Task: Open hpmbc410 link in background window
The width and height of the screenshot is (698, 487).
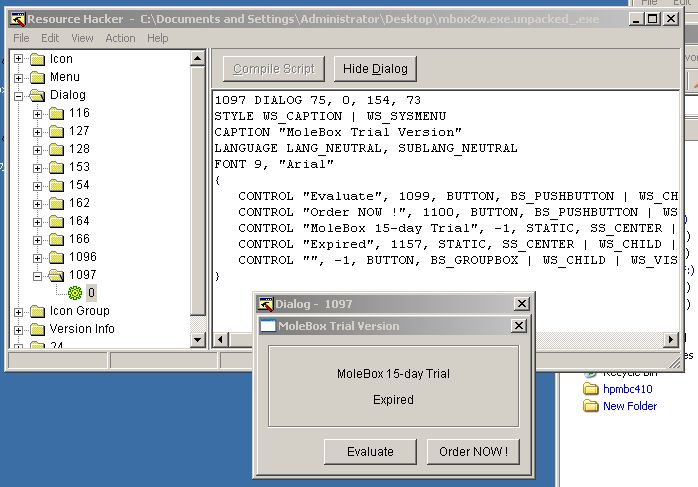Action: click(x=628, y=389)
